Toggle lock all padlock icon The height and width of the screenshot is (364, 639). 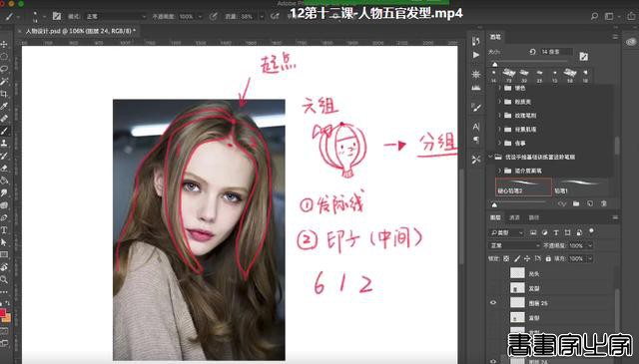tap(548, 258)
